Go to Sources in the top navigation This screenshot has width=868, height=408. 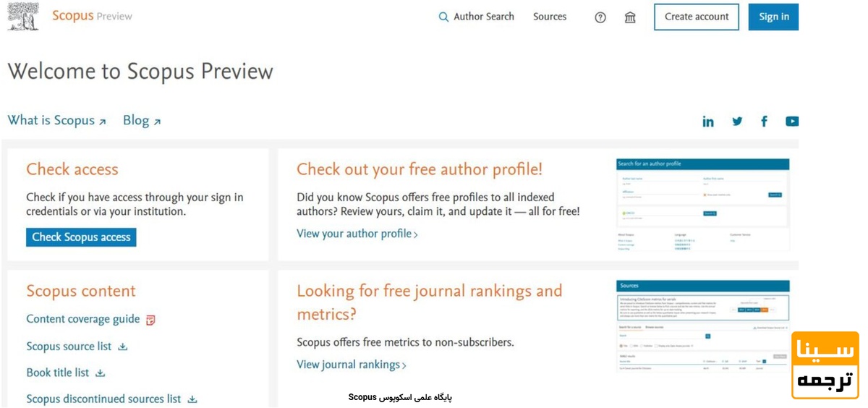click(550, 17)
